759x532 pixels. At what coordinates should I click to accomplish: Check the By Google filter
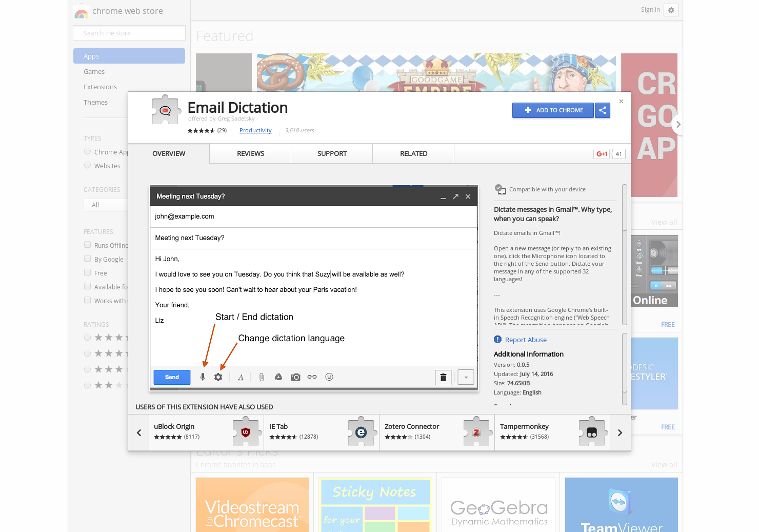pos(87,259)
